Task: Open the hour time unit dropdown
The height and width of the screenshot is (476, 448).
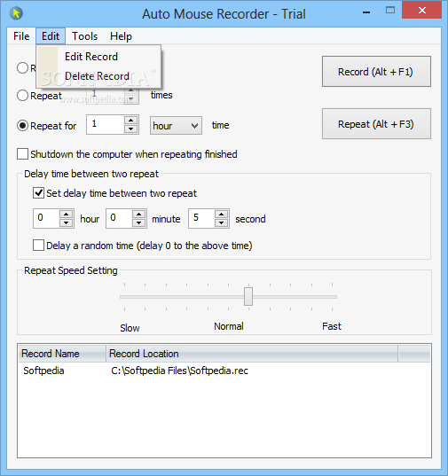Action: click(x=176, y=125)
